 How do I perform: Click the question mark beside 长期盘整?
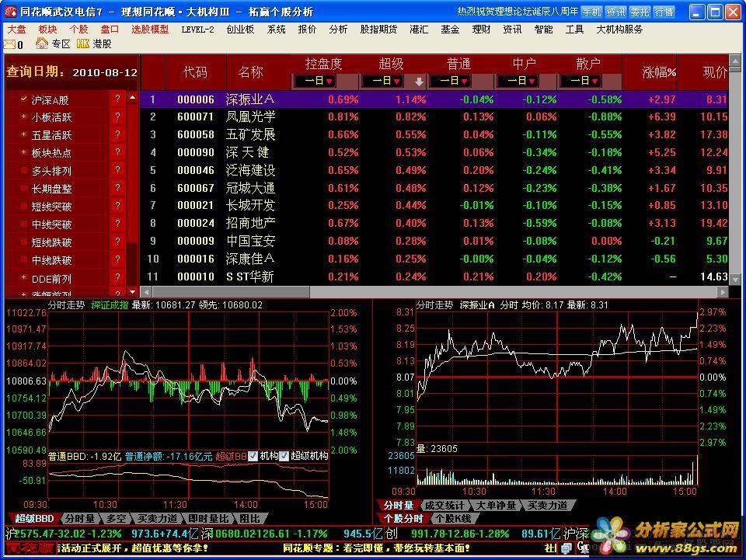tap(117, 188)
